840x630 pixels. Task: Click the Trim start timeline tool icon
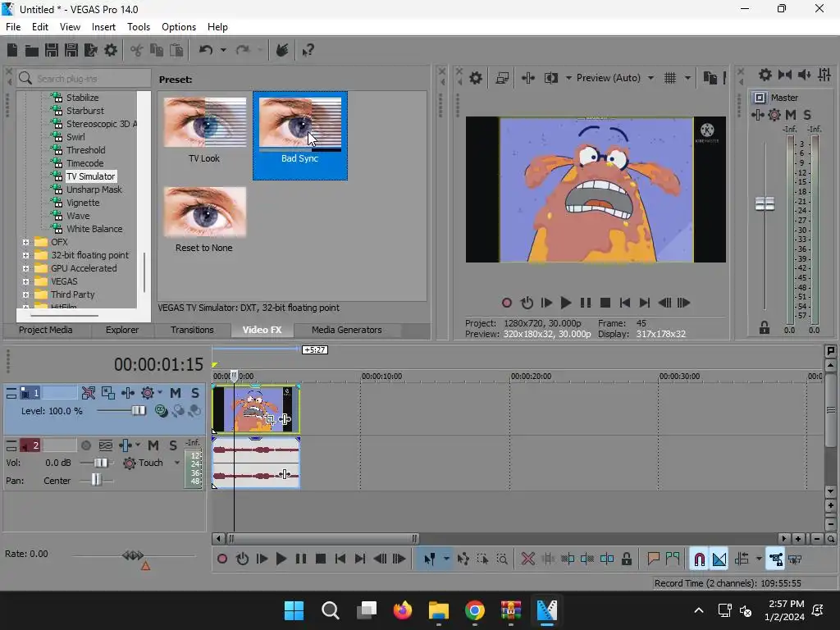click(x=568, y=559)
